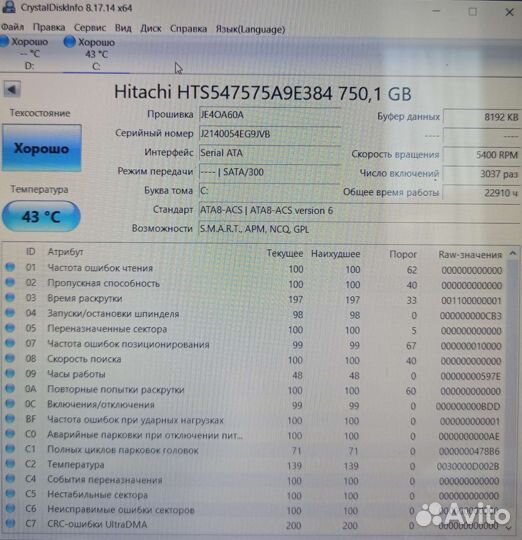Click status icon of C7 CRC-ошибки UltraDMA
Image resolution: width=522 pixels, height=540 pixels.
10,523
